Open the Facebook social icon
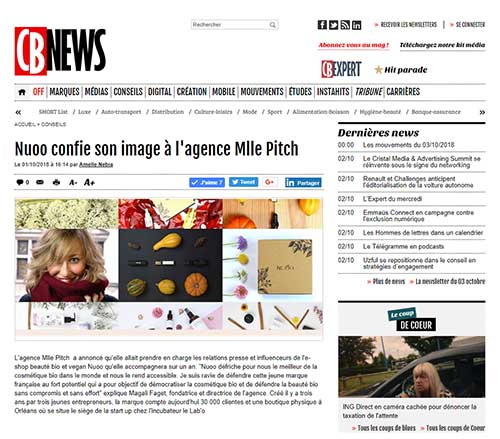The height and width of the screenshot is (439, 500). 322,25
